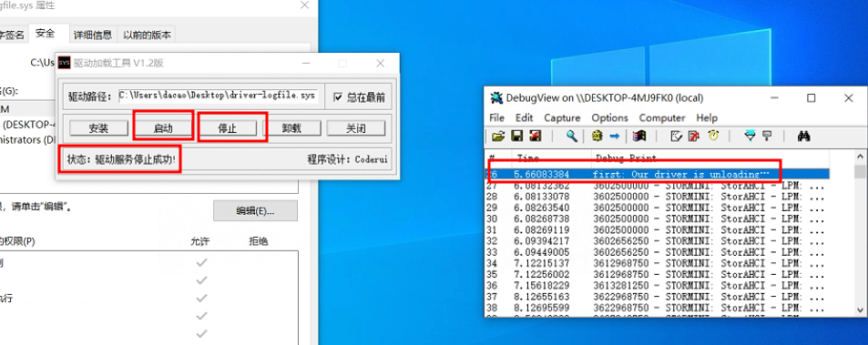Open the Filter/Highlight funnel icon
The width and height of the screenshot is (868, 345).
tap(750, 136)
